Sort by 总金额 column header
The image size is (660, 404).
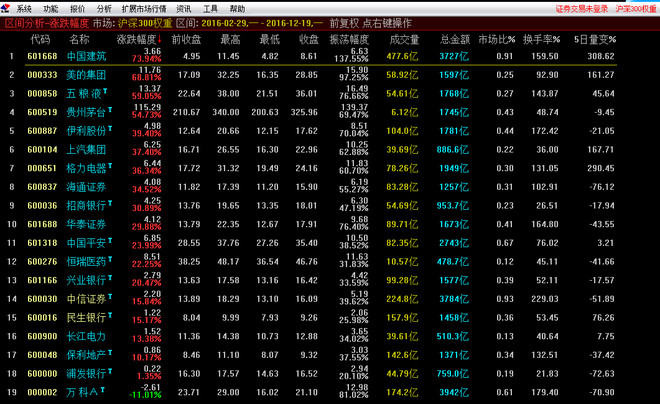point(455,40)
